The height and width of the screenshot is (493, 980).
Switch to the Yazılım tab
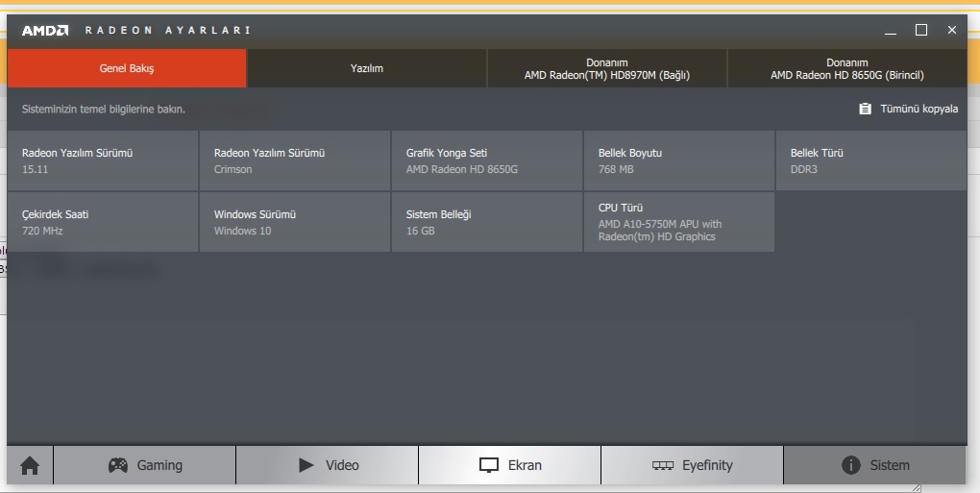(x=367, y=68)
